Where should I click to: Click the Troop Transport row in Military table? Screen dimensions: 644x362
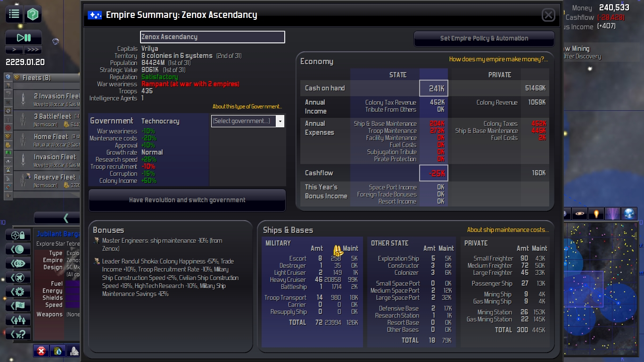click(x=313, y=297)
